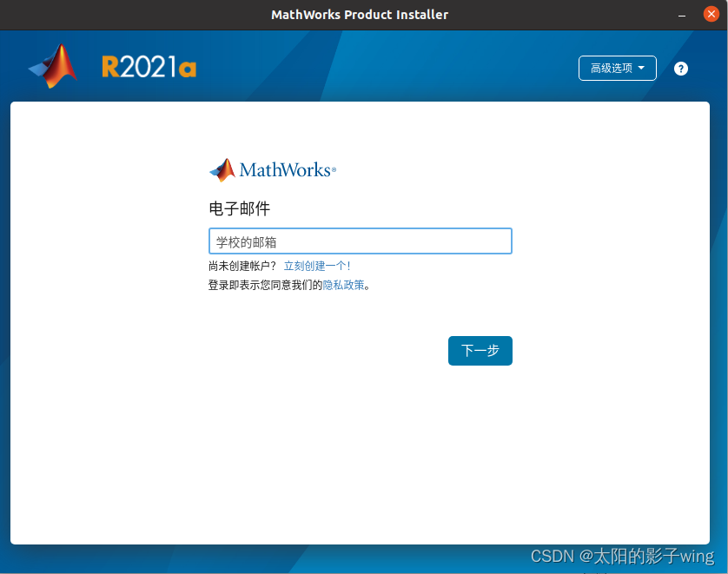
Task: Open the 高级选项 dropdown menu
Action: (x=617, y=69)
